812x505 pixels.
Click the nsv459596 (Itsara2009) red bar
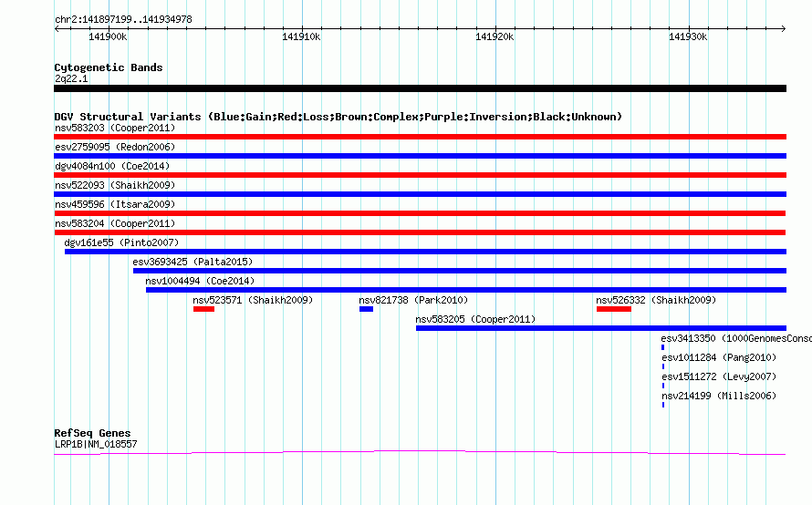(x=420, y=213)
